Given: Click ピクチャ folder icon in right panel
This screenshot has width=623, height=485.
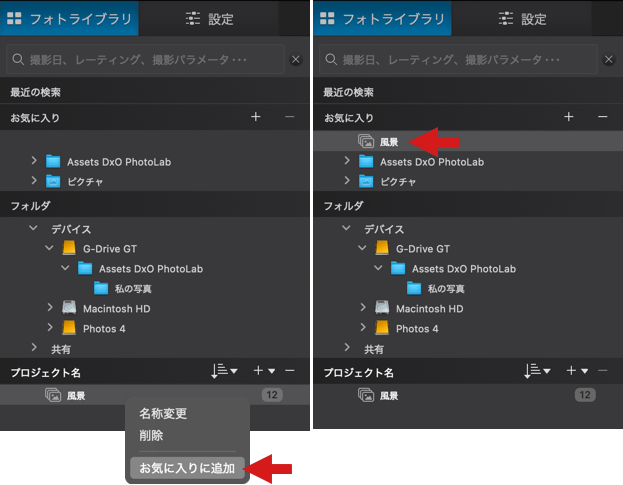Looking at the screenshot, I should pyautogui.click(x=366, y=181).
